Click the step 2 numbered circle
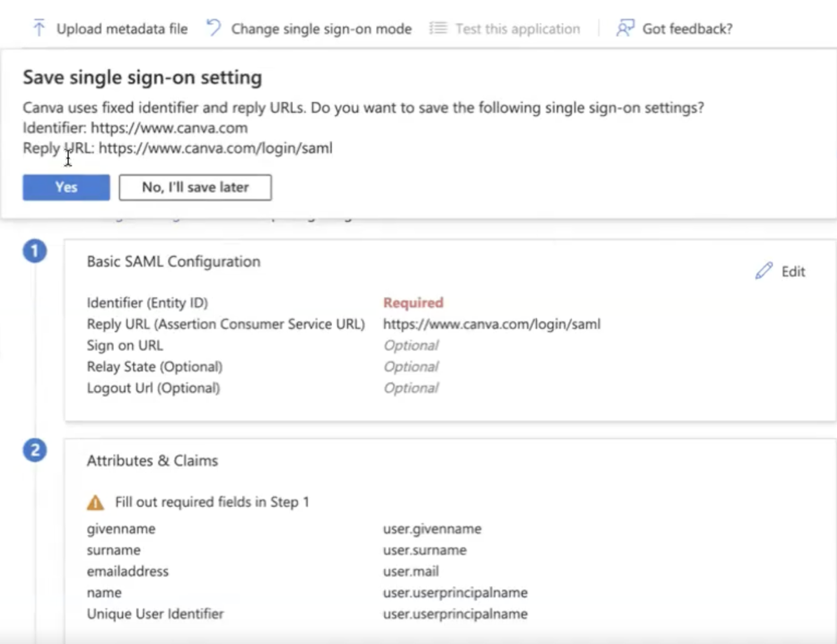The image size is (837, 644). 35,450
